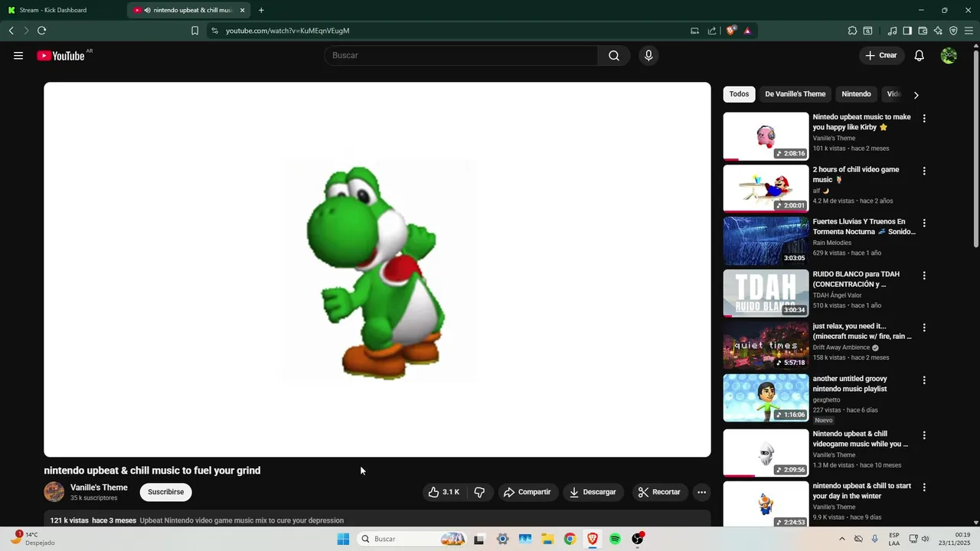Open the Vanille's Theme channel avatar
Viewport: 980px width, 551px height.
(x=54, y=492)
